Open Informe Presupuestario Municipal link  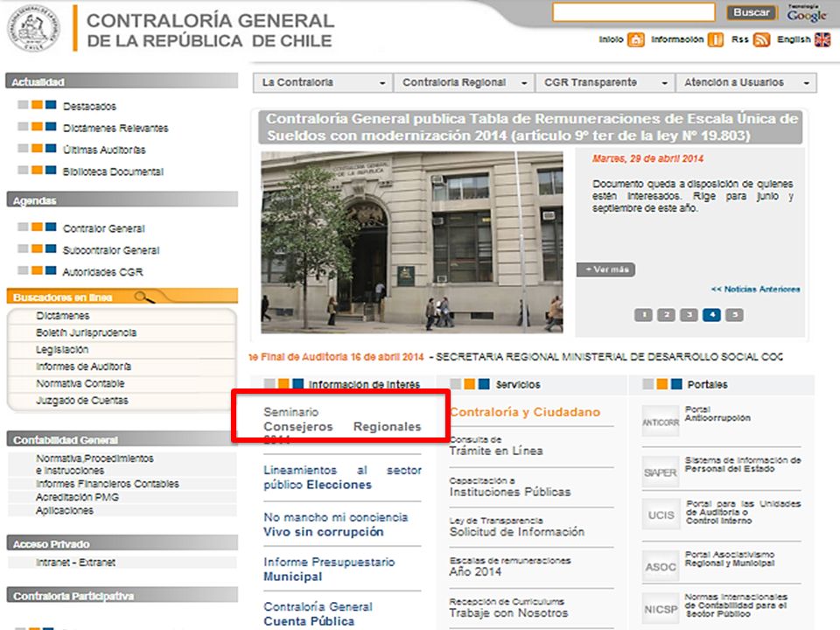coord(329,570)
